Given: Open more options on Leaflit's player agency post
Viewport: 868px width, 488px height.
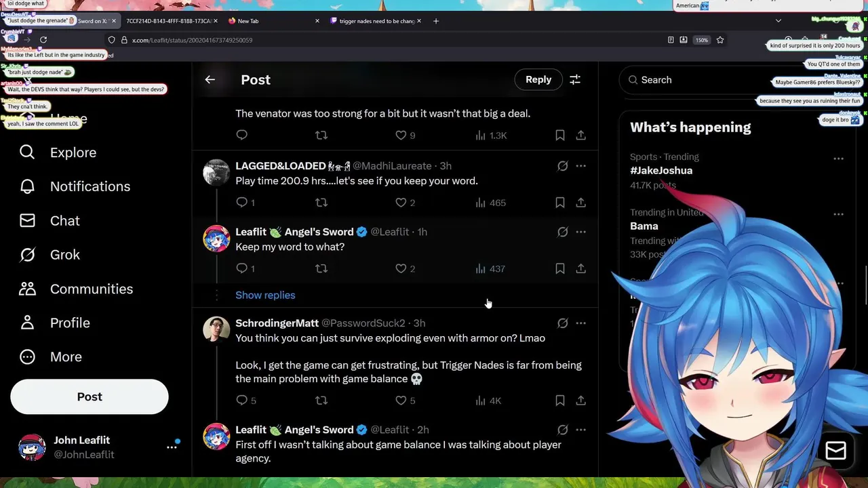Looking at the screenshot, I should (581, 430).
